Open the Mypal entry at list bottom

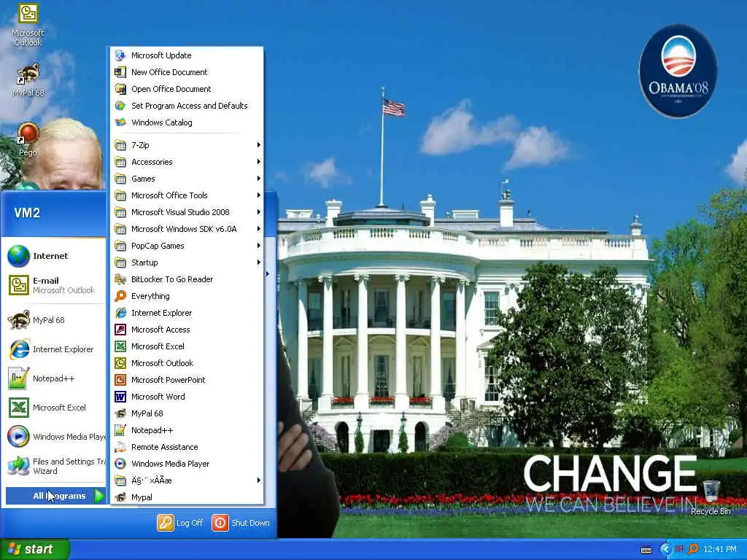pyautogui.click(x=187, y=497)
